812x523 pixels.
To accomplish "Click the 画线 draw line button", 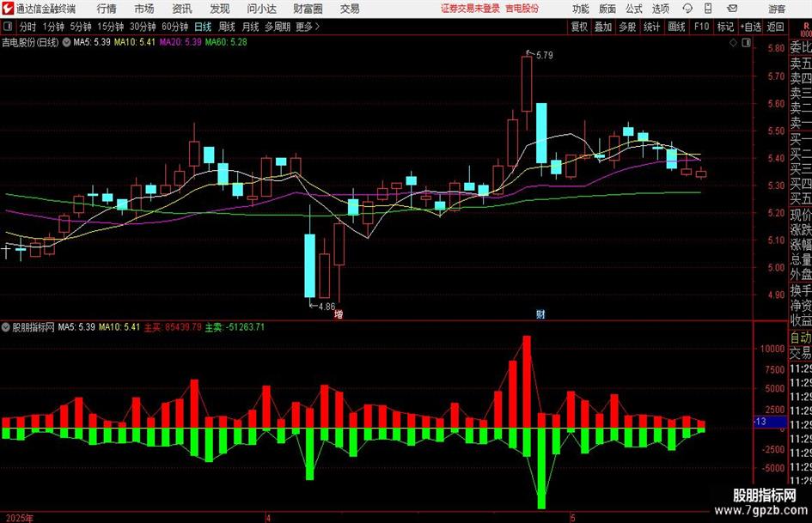I will tap(676, 27).
